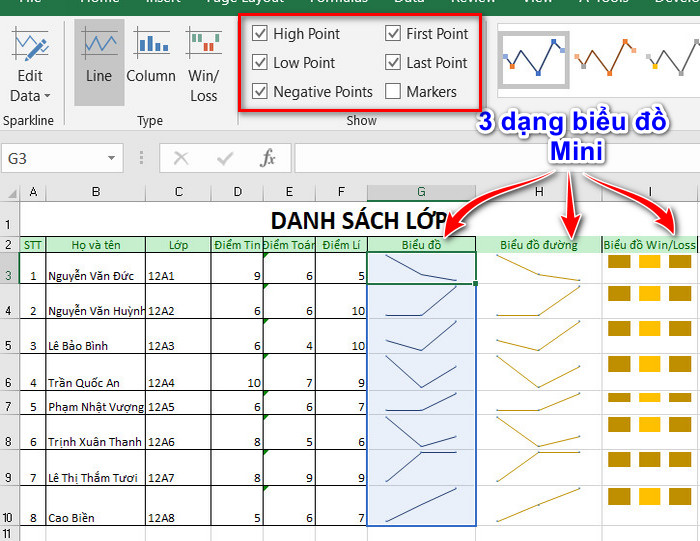Select the line sparkline in cell G3
The width and height of the screenshot is (700, 541).
click(x=421, y=268)
